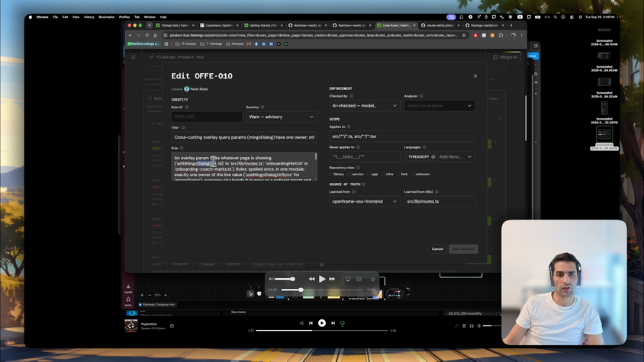
Task: Check the library repository role
Action: 331,174
